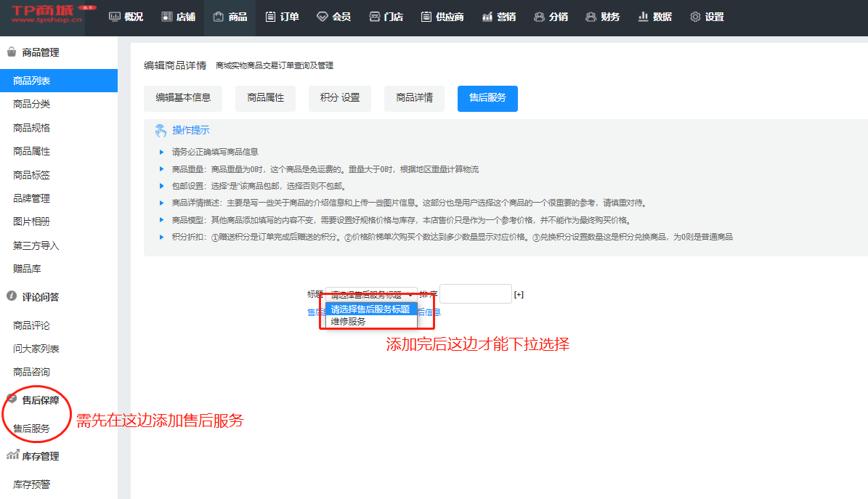Click the 排序 sort input field
The height and width of the screenshot is (499, 868).
475,294
